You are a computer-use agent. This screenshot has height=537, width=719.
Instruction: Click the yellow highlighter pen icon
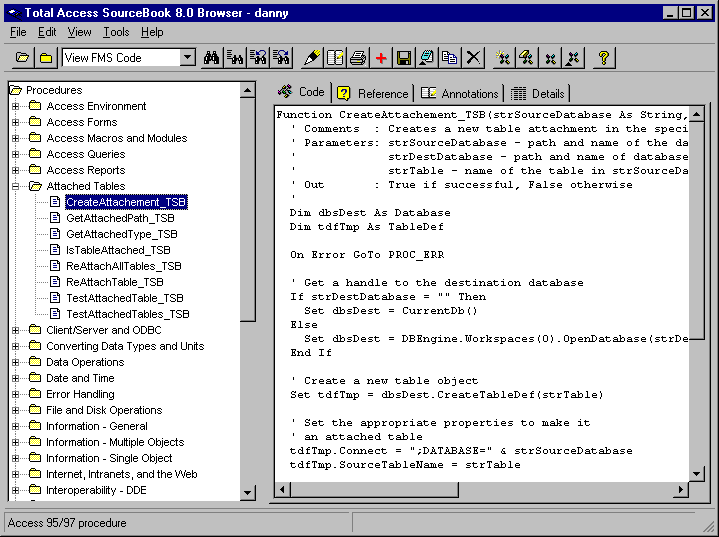click(x=312, y=58)
